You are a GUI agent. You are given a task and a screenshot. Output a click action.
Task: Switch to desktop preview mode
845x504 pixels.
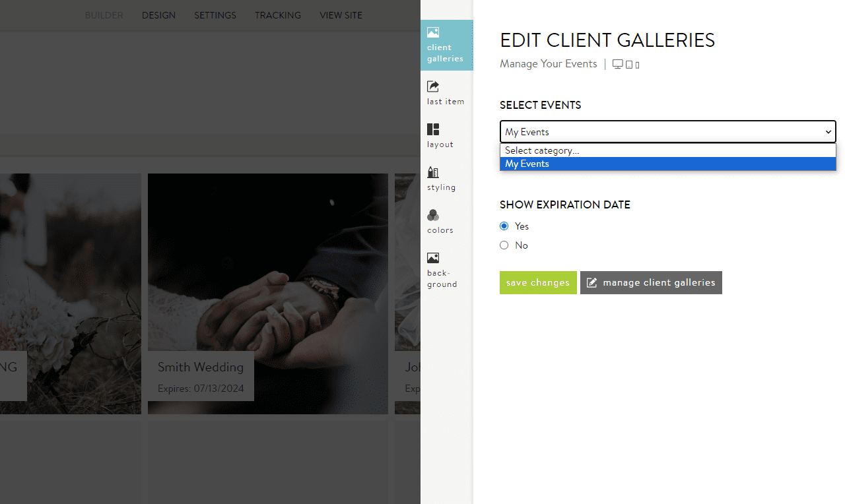pyautogui.click(x=617, y=64)
